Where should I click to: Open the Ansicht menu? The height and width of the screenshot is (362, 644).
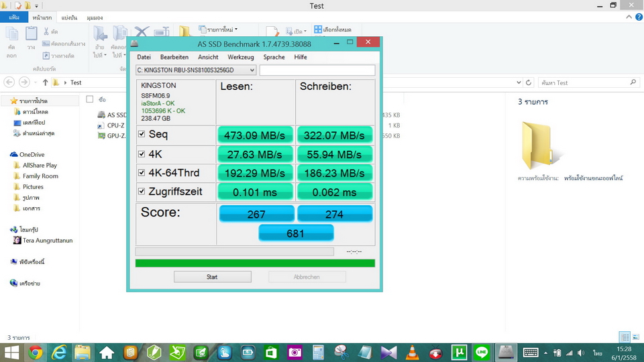(208, 57)
